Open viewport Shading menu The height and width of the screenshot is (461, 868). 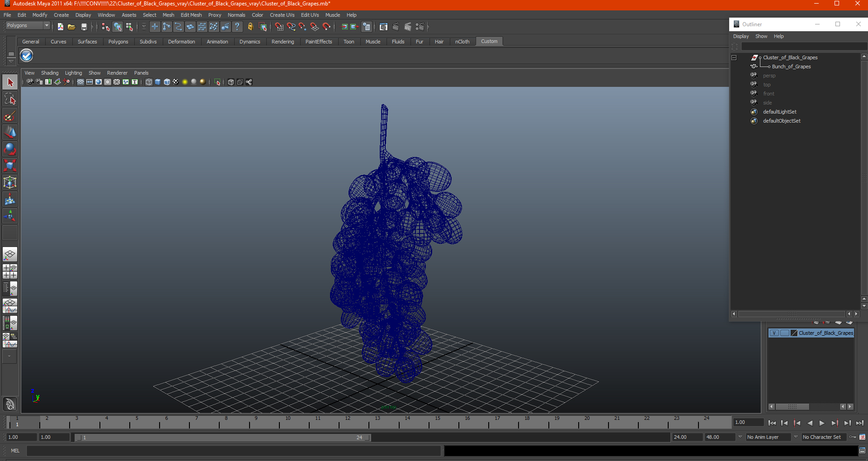[50, 73]
